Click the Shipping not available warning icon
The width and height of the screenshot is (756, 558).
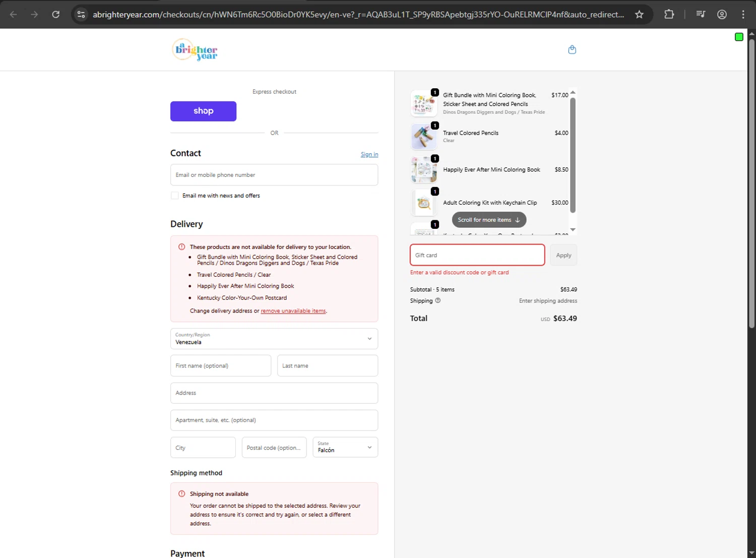tap(181, 494)
